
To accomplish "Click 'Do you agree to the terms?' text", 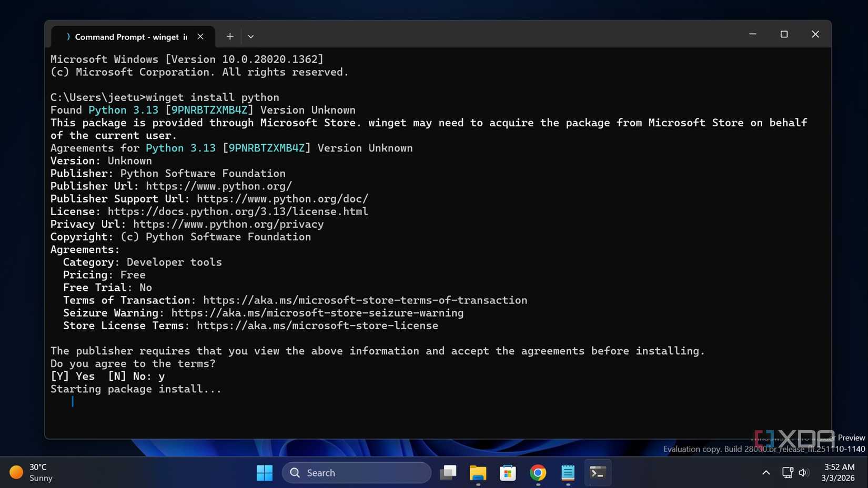I will [x=133, y=364].
